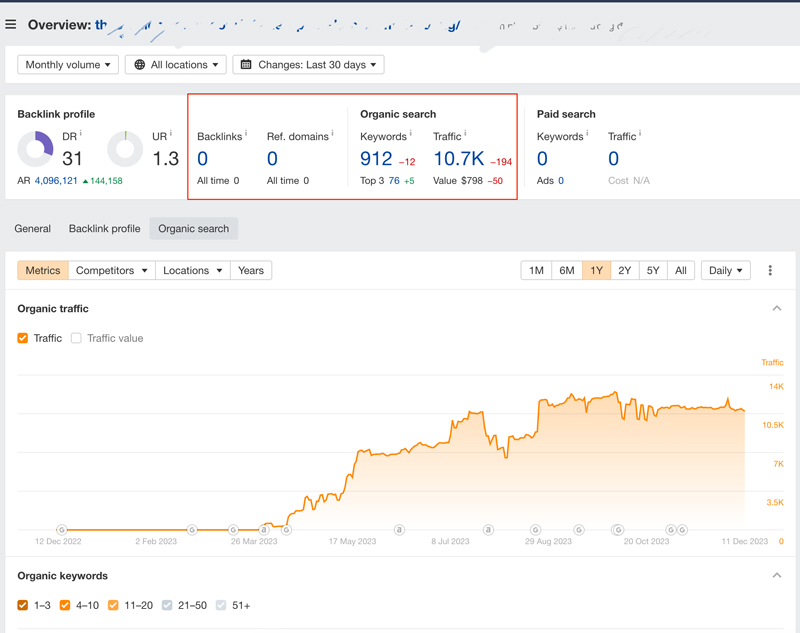Open the Monthly volume dropdown

68,65
